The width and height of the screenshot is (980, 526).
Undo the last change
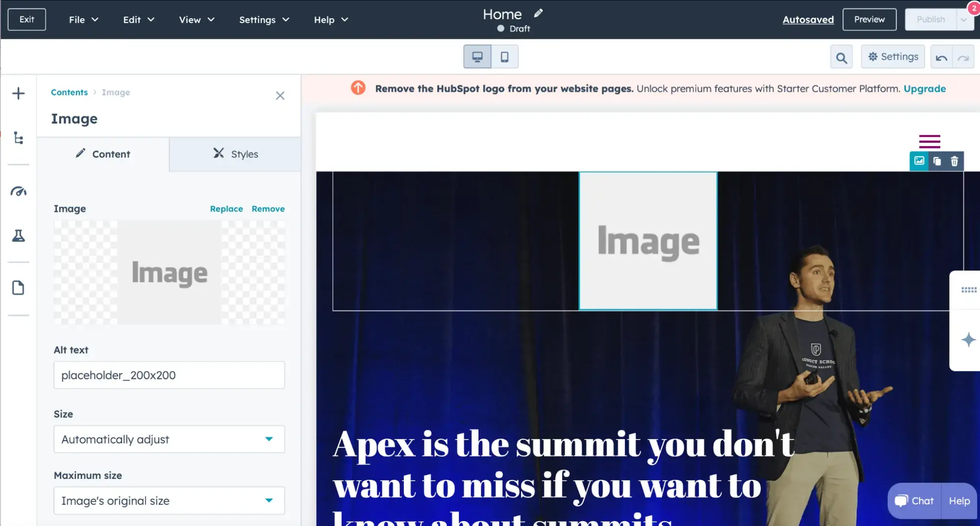coord(941,57)
